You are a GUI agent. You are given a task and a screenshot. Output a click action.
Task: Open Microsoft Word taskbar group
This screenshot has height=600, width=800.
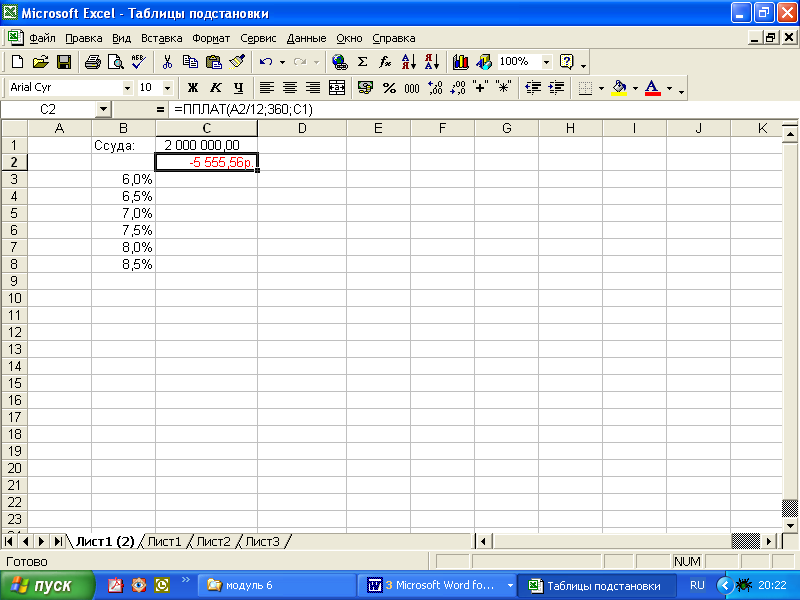(x=437, y=585)
